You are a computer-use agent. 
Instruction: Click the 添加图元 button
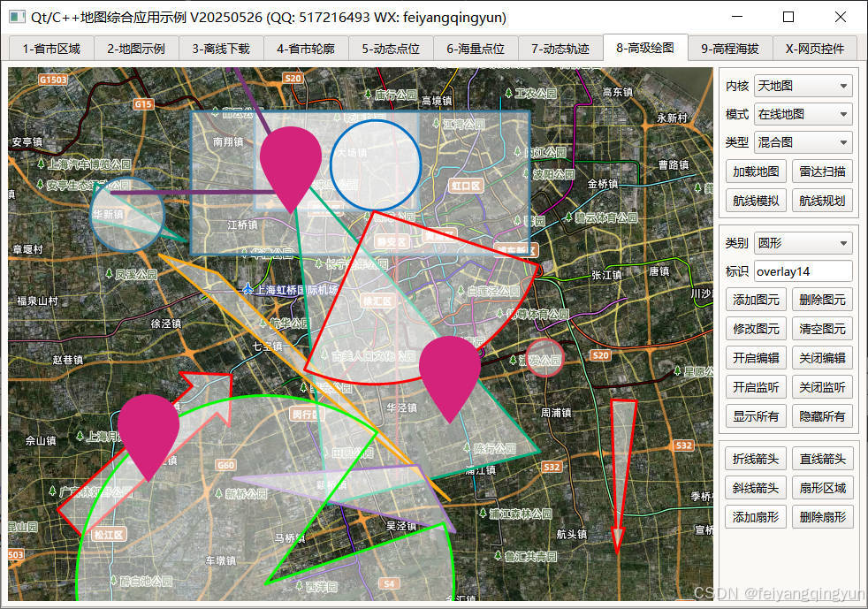point(756,300)
